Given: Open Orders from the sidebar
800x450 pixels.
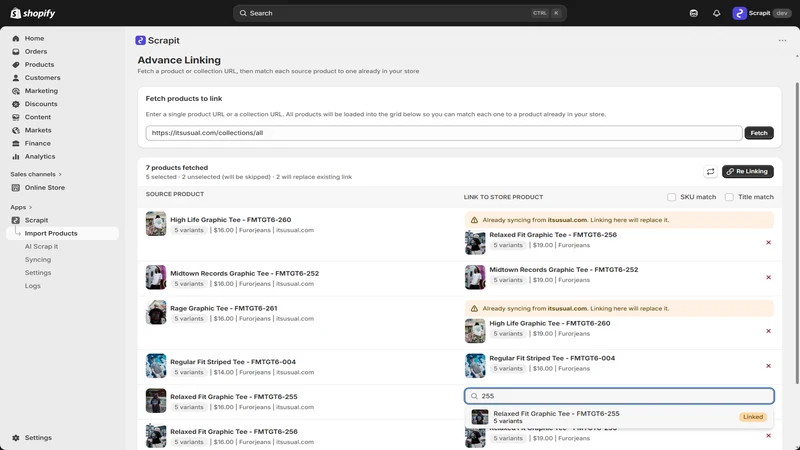Looking at the screenshot, I should pos(36,52).
